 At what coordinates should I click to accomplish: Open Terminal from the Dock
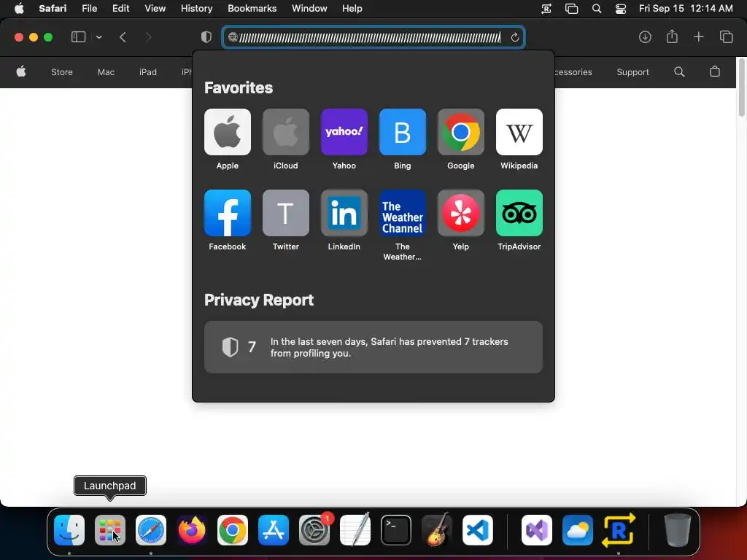coord(396,530)
